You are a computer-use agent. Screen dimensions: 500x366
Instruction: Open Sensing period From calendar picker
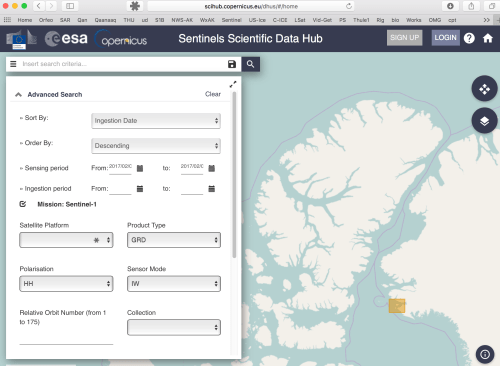(x=140, y=168)
